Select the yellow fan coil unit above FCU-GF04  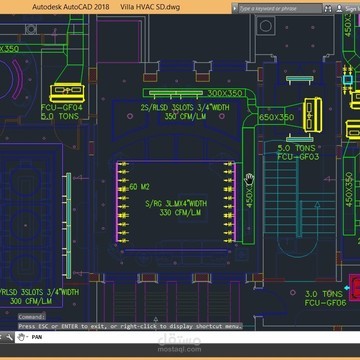67,93
